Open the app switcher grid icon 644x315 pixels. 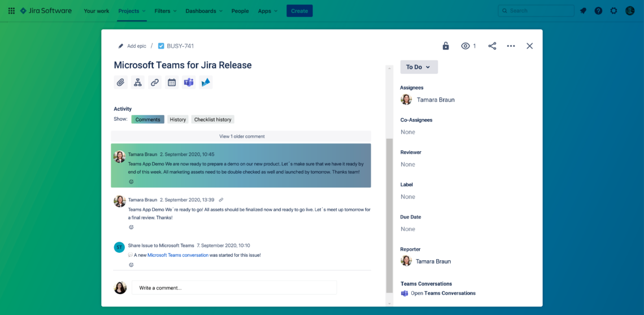11,11
